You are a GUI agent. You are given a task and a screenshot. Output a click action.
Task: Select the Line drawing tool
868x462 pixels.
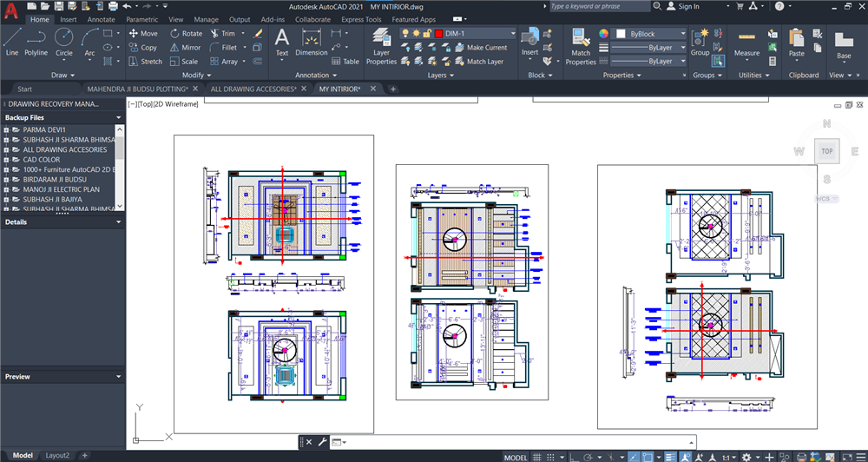[x=11, y=42]
